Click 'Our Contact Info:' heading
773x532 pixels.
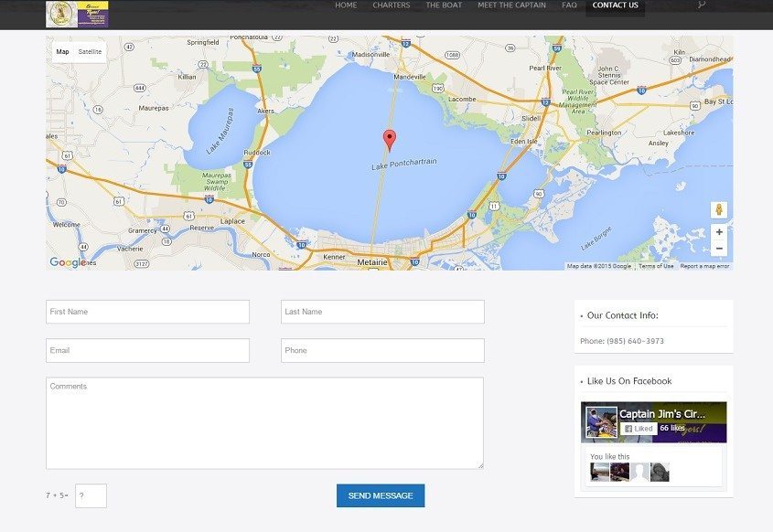[x=623, y=315]
